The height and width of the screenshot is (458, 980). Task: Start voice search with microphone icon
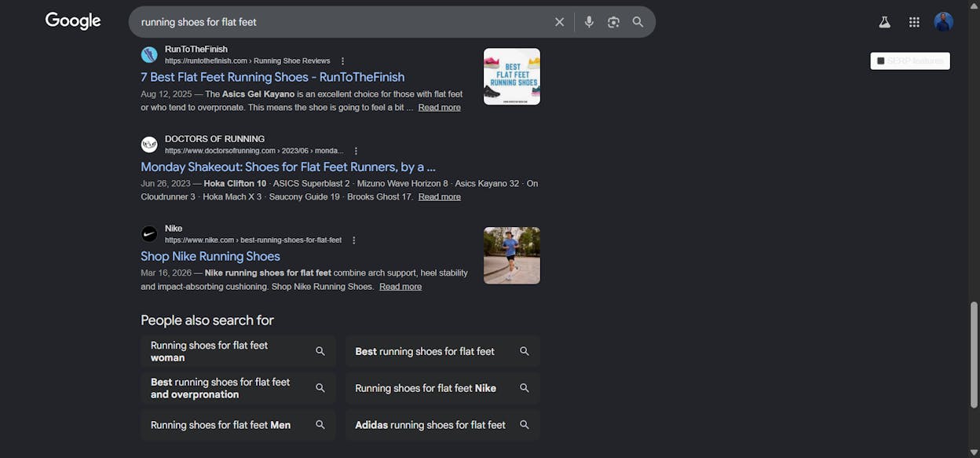click(589, 22)
